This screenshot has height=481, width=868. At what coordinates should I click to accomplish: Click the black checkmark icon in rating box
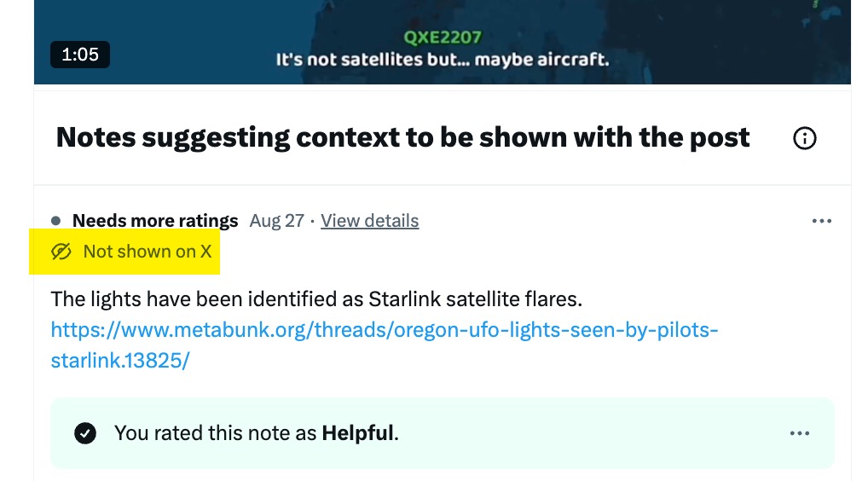tap(85, 433)
